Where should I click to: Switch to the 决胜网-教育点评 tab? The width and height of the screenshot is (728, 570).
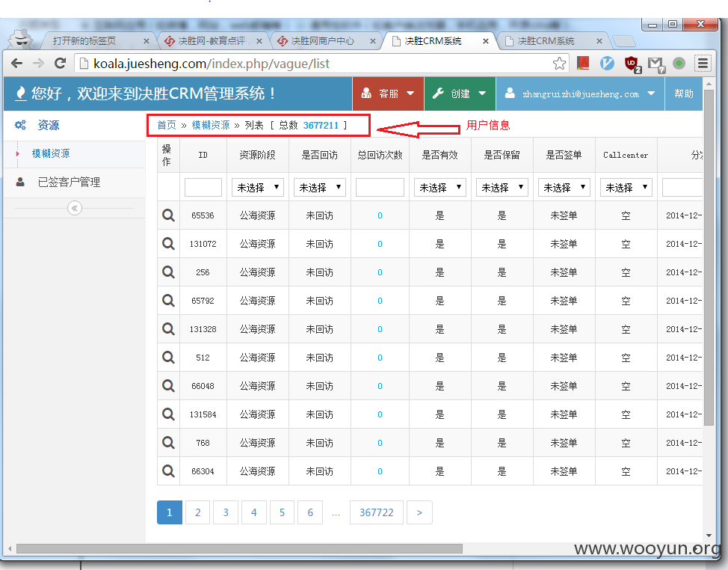coord(212,41)
